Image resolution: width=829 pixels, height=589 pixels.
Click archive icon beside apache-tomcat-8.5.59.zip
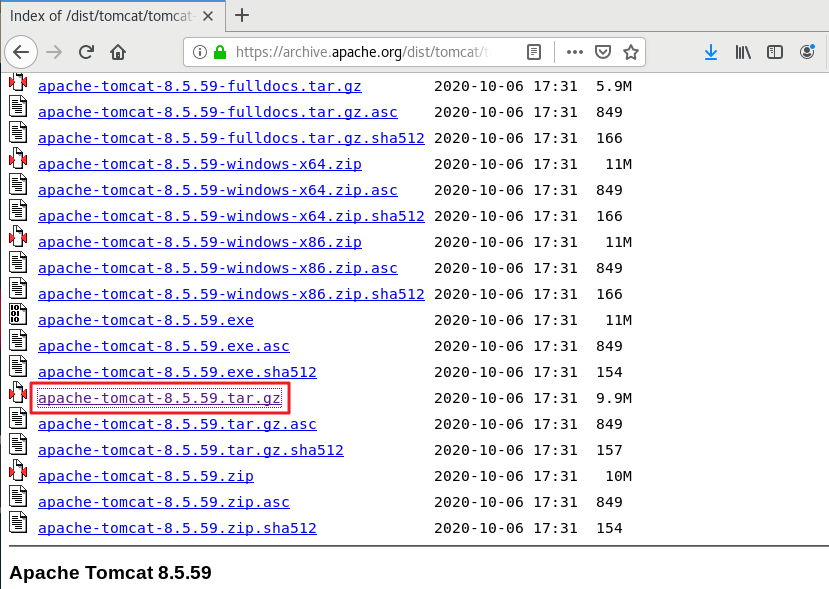(18, 470)
